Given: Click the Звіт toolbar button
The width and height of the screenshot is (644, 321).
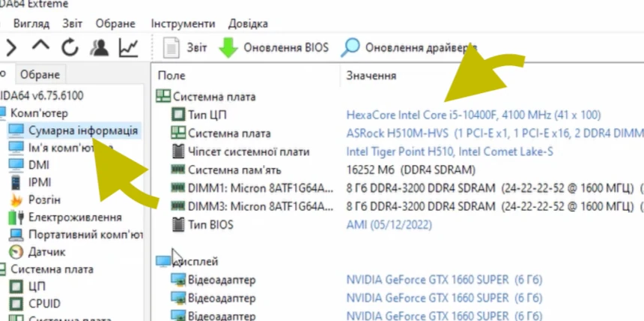Looking at the screenshot, I should click(185, 48).
